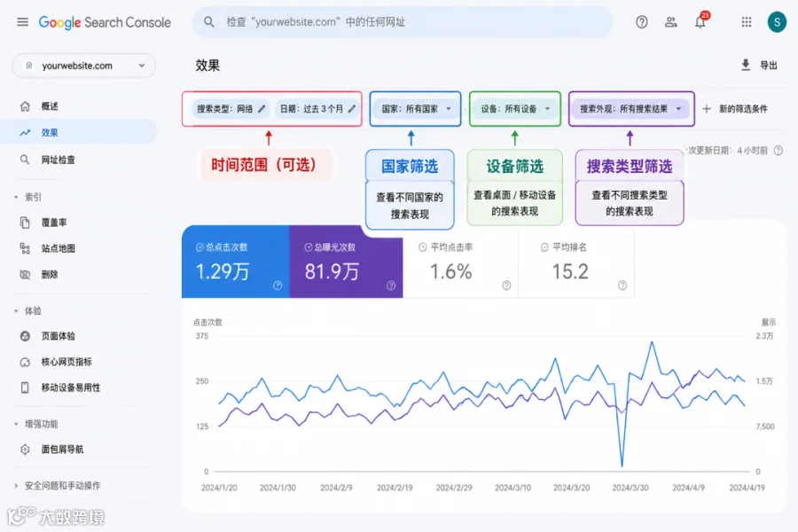Open the 设备：所有设备 filter dropdown
798x532 pixels.
515,108
